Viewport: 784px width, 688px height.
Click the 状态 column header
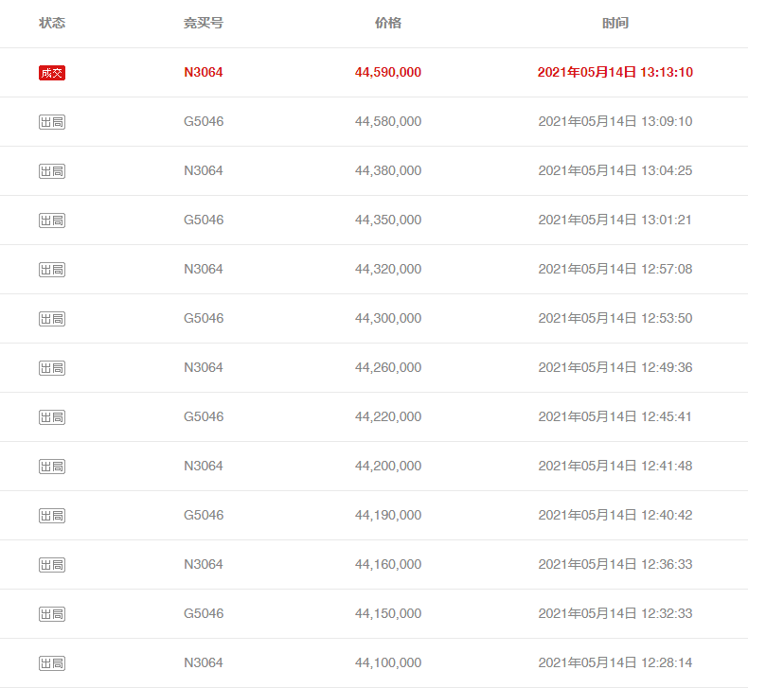(52, 23)
